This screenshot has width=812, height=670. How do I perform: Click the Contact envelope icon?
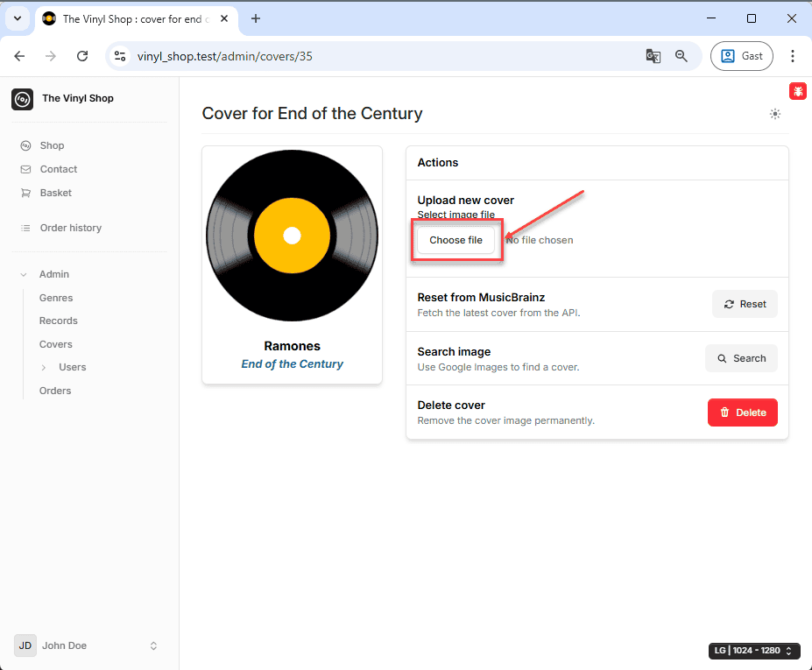pyautogui.click(x=25, y=169)
